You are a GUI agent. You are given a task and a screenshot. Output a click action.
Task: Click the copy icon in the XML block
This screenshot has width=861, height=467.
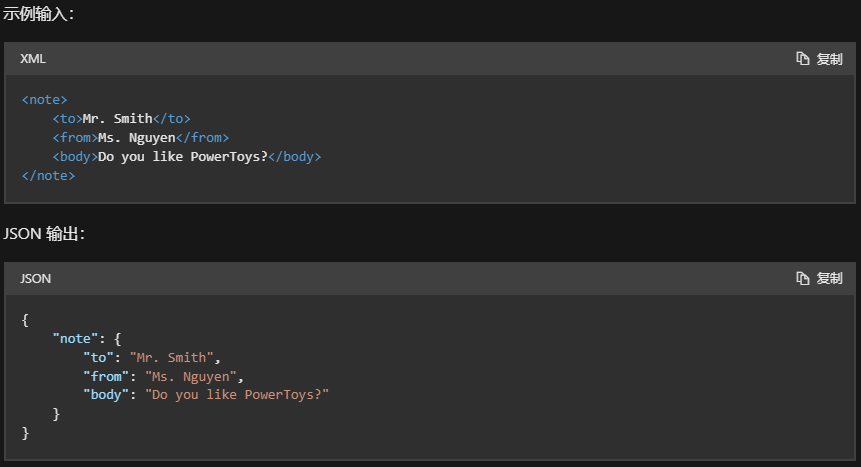803,59
